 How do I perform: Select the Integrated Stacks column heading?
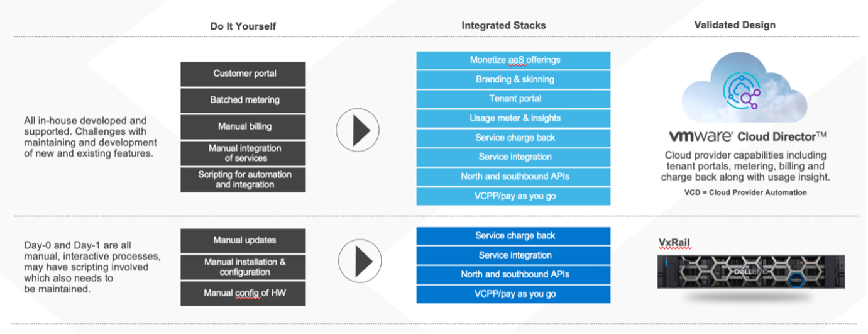(503, 26)
